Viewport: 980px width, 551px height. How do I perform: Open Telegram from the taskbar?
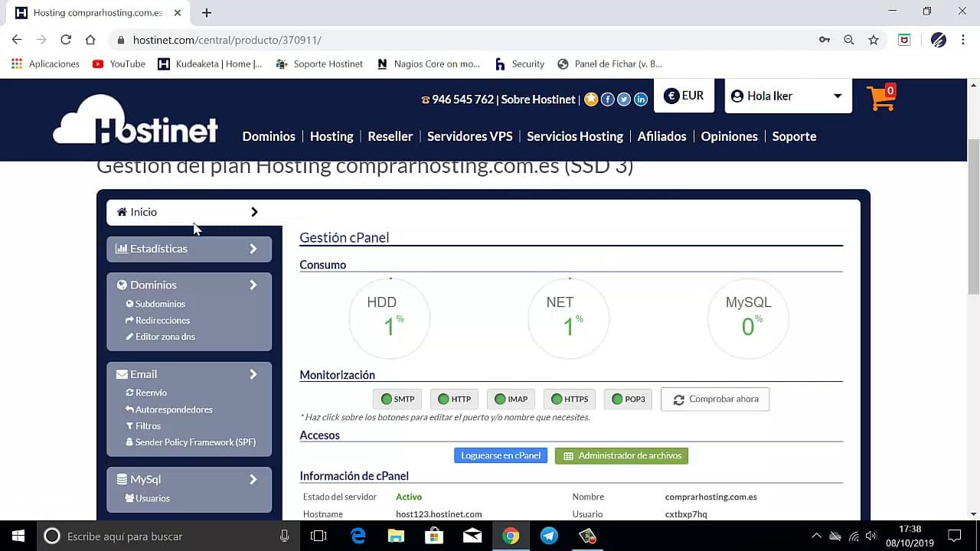549,536
